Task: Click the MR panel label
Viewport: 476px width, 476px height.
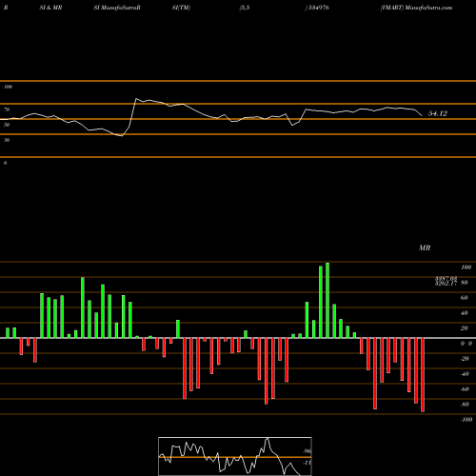Action: click(425, 248)
